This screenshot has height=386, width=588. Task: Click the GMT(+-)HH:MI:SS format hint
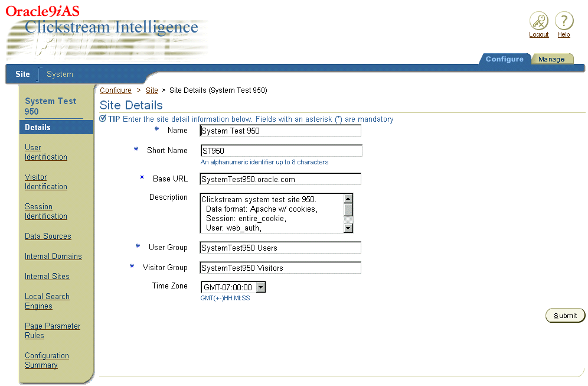tap(225, 298)
